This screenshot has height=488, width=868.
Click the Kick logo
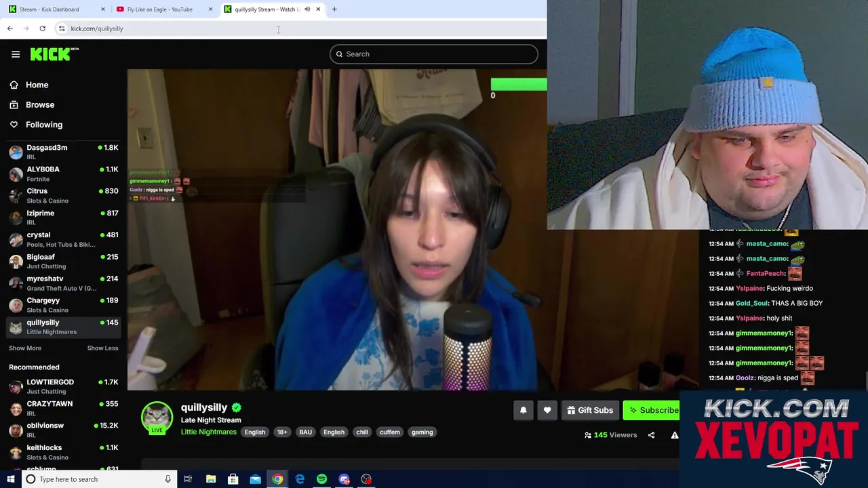pyautogui.click(x=54, y=54)
